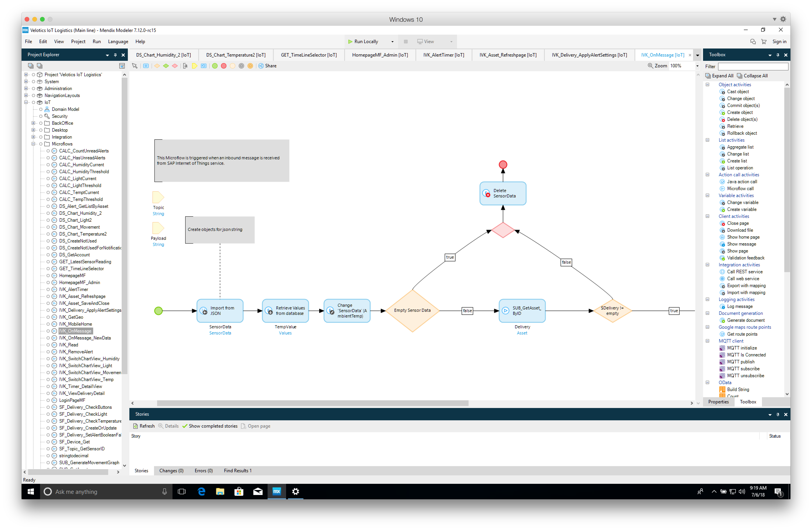Pick the red Merge diamond tool
This screenshot has width=812, height=530.
(x=175, y=66)
